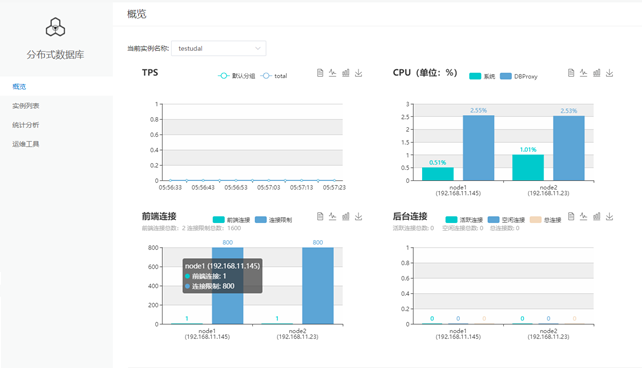The image size is (642, 368).
Task: Toggle the 连接限制 legend item
Action: tap(274, 220)
